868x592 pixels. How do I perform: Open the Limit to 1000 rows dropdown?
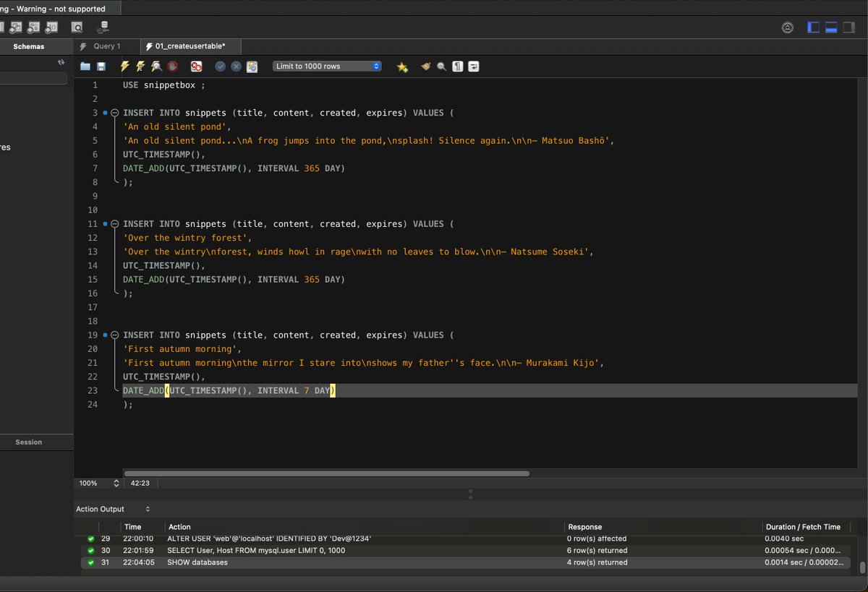tap(327, 67)
